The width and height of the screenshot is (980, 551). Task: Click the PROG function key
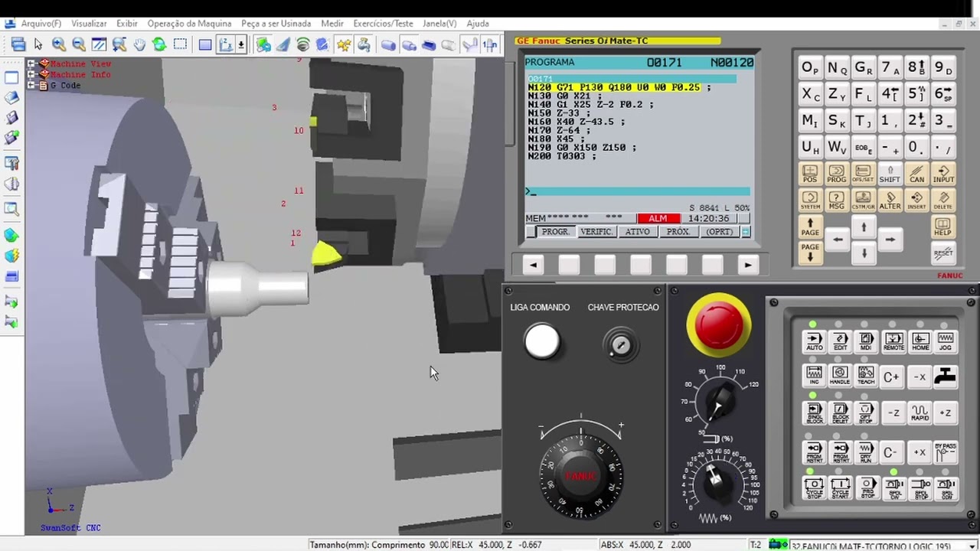(x=837, y=174)
